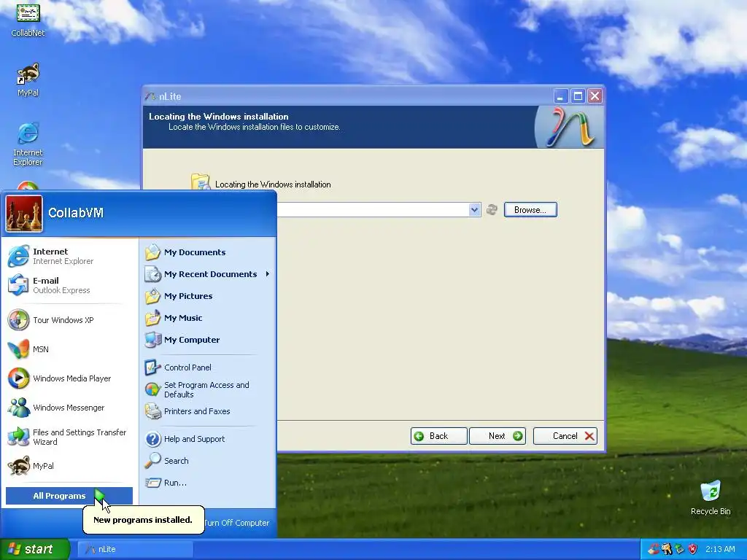Click the Safely Remove Hardware tray icon

coord(679,549)
